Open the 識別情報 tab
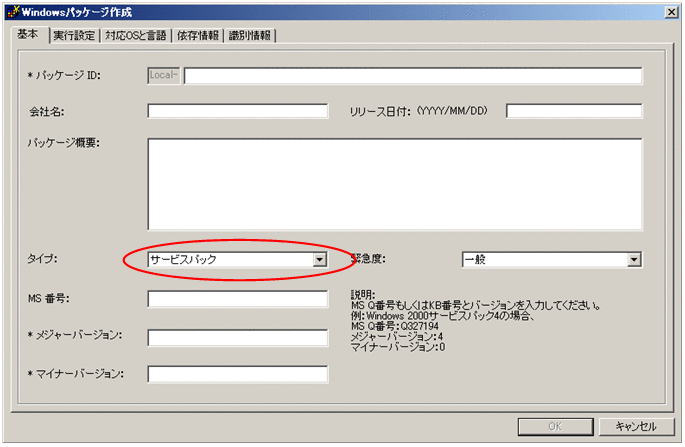This screenshot has height=447, width=685. pyautogui.click(x=249, y=36)
